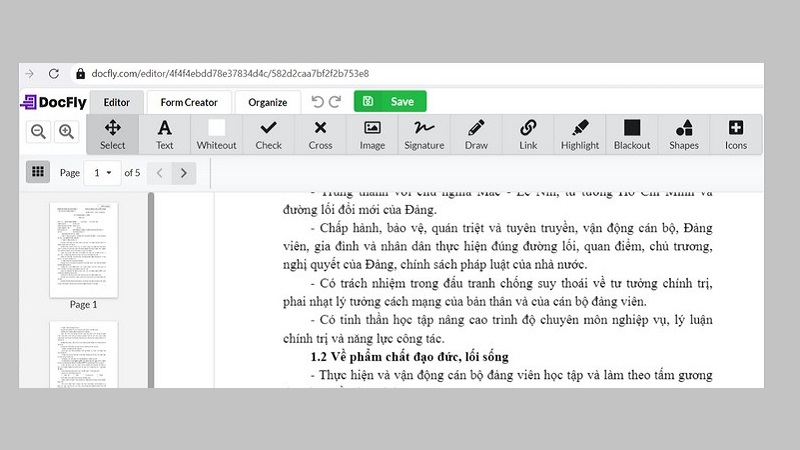This screenshot has height=450, width=800.
Task: Click the thumbnail panel scrollbar
Action: coord(151,290)
